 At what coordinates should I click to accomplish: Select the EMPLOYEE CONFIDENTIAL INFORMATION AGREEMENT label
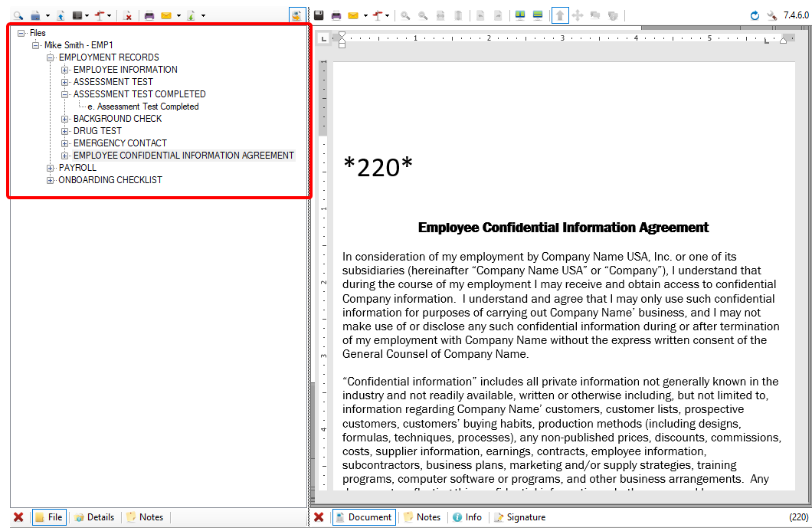pos(184,156)
